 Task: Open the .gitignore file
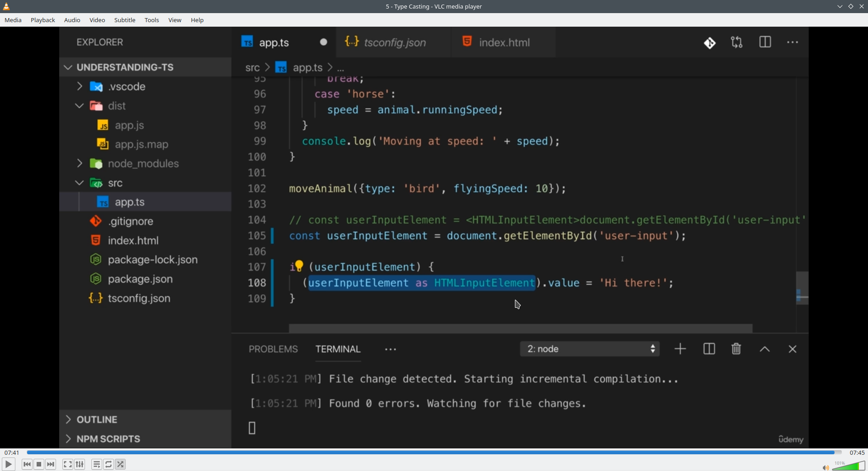coord(146,221)
